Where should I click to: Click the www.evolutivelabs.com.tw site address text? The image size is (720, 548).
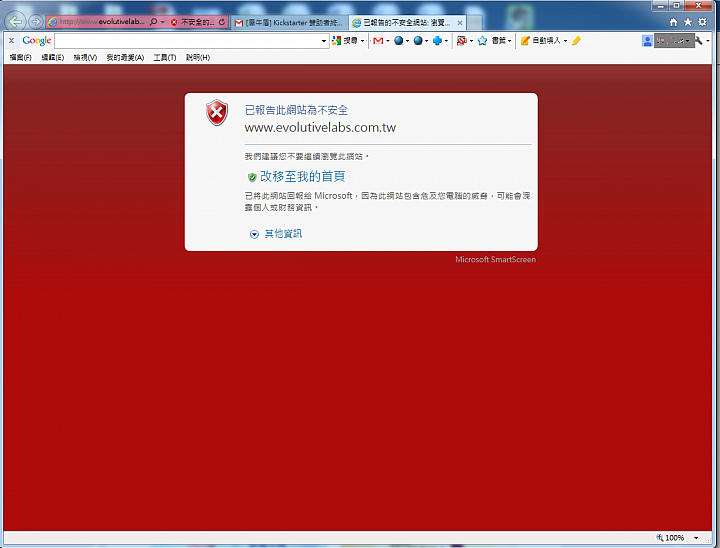320,127
